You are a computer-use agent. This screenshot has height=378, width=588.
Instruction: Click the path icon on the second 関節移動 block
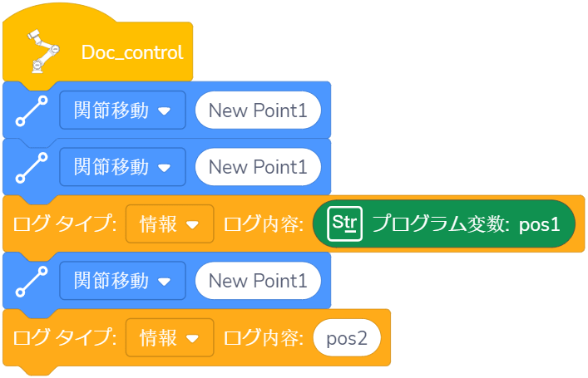(x=30, y=167)
